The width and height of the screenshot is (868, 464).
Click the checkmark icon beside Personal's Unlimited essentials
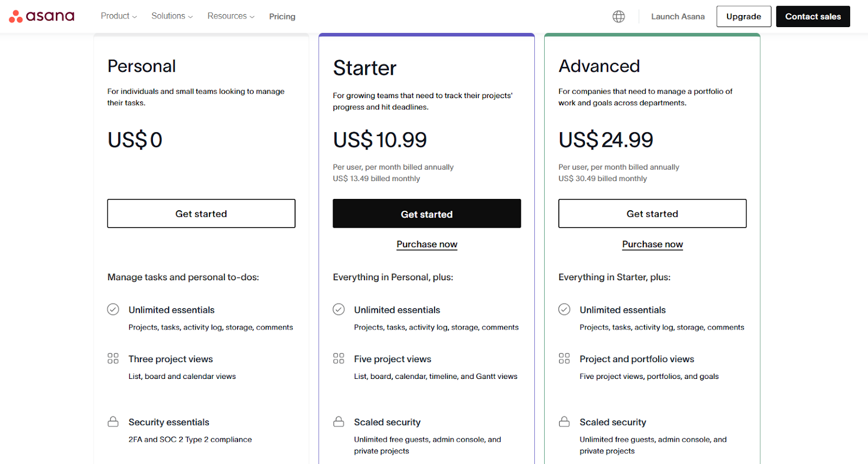(113, 310)
